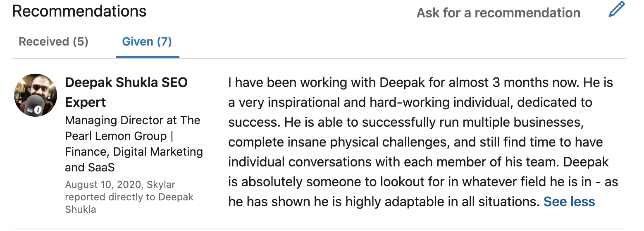Click the Recommendations section heading
Screen dimensions: 644x231
(x=79, y=11)
